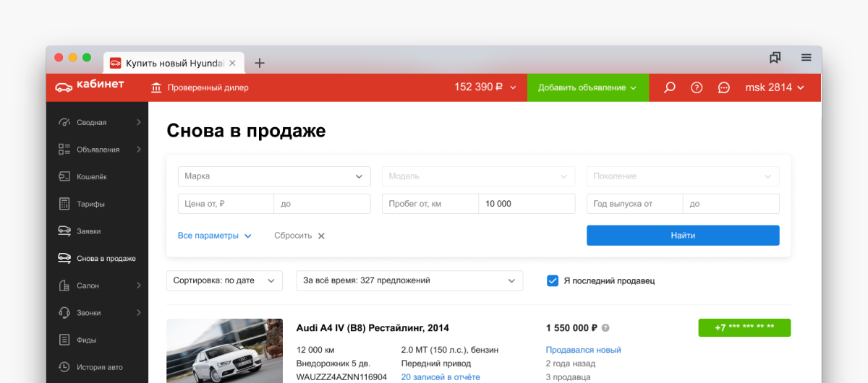
Task: Open Тарифы sidebar menu item
Action: click(97, 204)
